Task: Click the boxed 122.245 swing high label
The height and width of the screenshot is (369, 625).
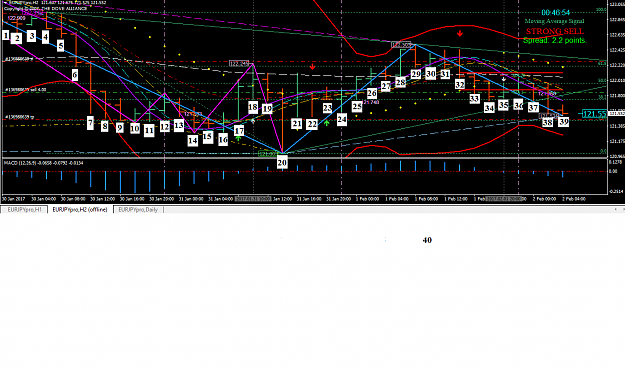Action: click(x=239, y=63)
